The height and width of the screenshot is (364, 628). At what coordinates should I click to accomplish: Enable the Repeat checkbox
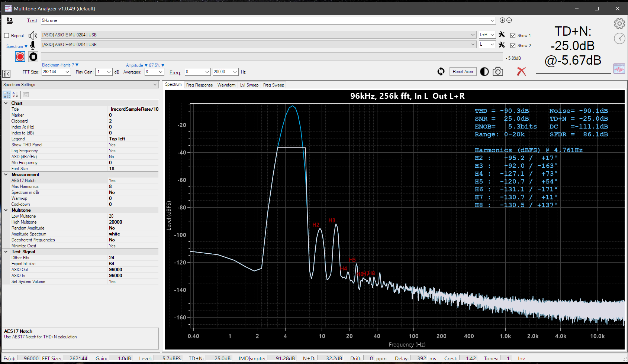point(6,36)
